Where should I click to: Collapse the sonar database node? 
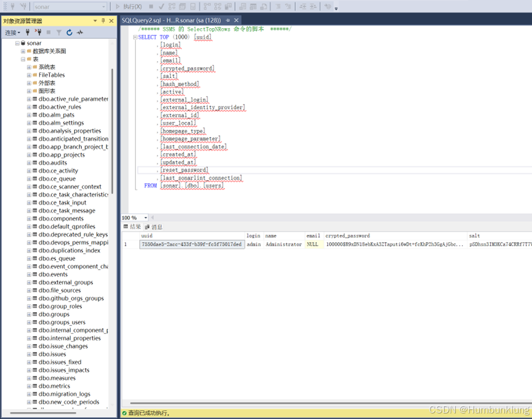(x=17, y=43)
